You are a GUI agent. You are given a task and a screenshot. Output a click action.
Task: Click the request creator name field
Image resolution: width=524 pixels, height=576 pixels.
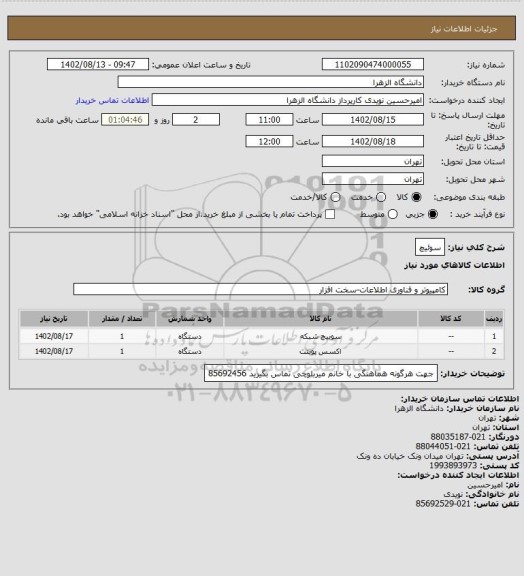point(288,100)
